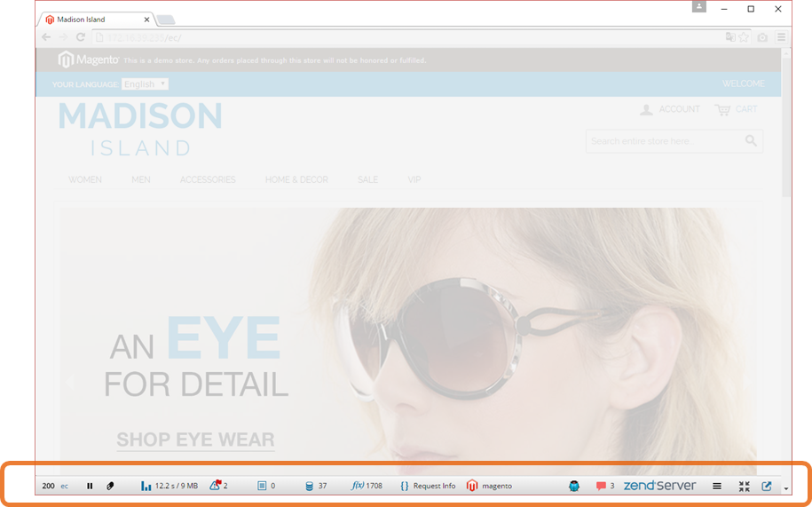The height and width of the screenshot is (507, 812).
Task: Click the store search input field
Action: point(664,140)
